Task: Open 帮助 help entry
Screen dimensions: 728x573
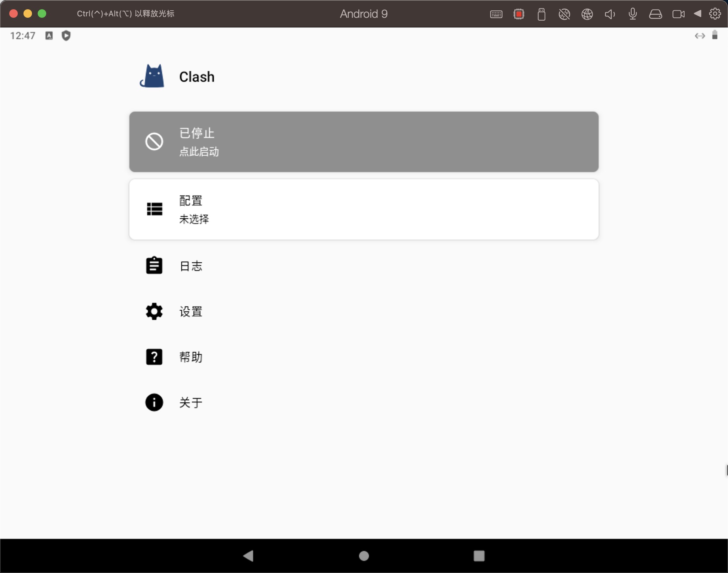Action: tap(191, 357)
